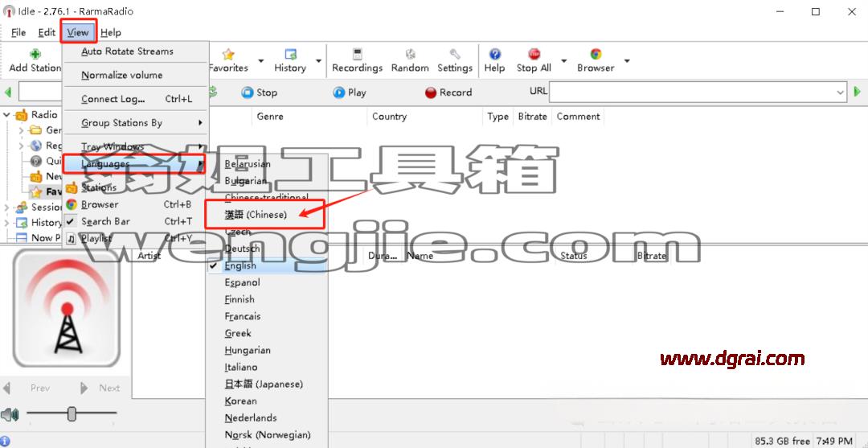Click the Record button

pos(448,92)
